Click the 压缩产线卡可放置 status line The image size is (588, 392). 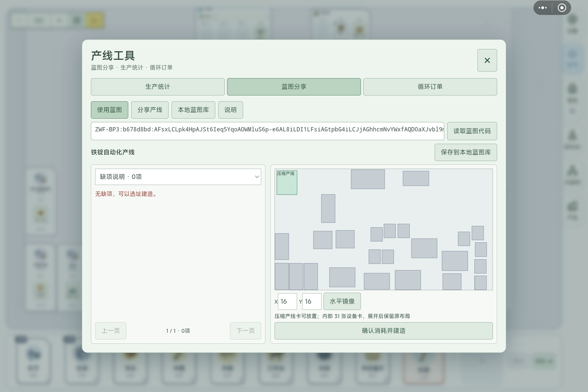point(342,316)
